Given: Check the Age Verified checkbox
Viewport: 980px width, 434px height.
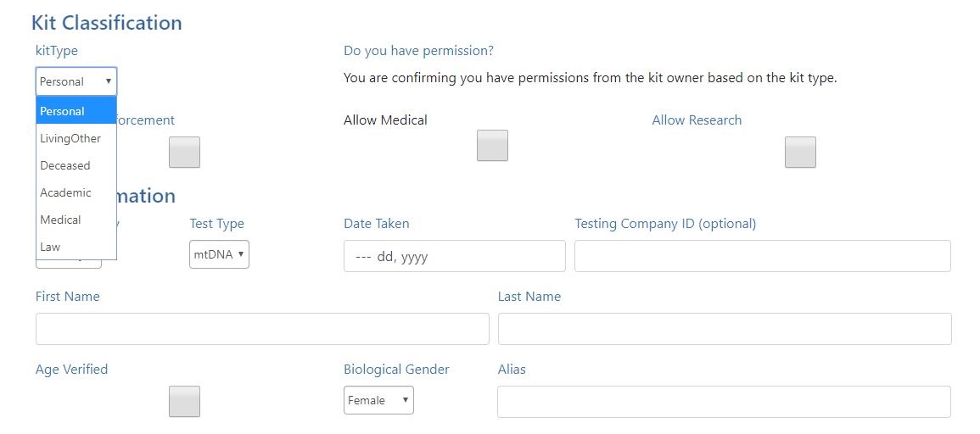Looking at the screenshot, I should point(184,401).
